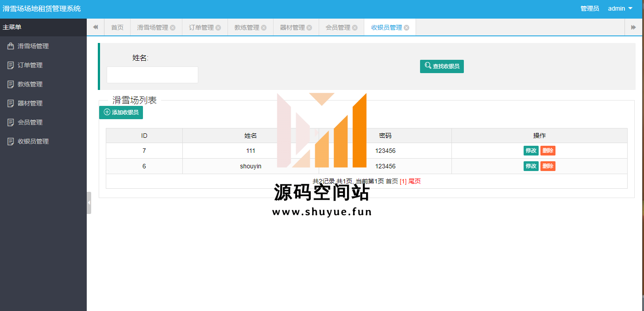Click the 添加收银员 button
The image size is (644, 311).
[x=121, y=113]
